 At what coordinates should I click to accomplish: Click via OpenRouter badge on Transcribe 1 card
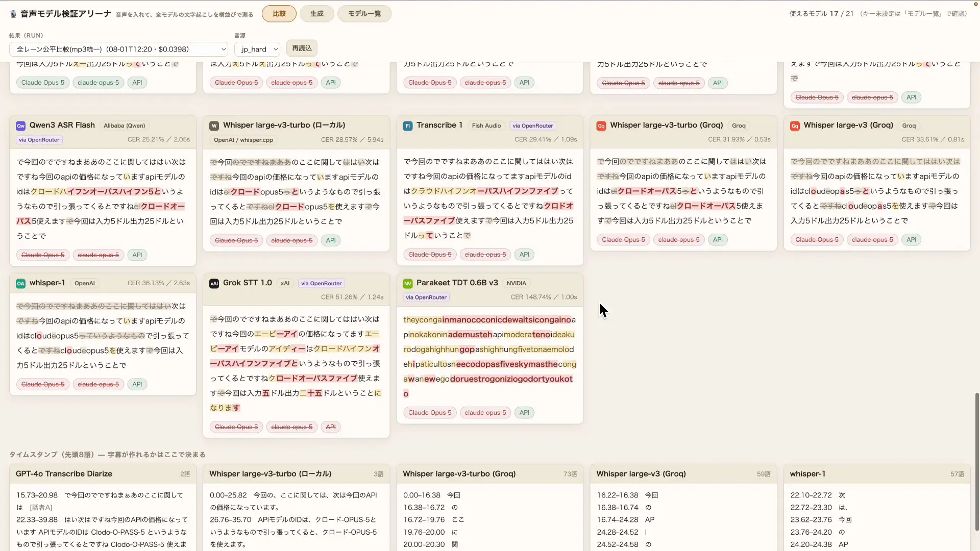(533, 126)
